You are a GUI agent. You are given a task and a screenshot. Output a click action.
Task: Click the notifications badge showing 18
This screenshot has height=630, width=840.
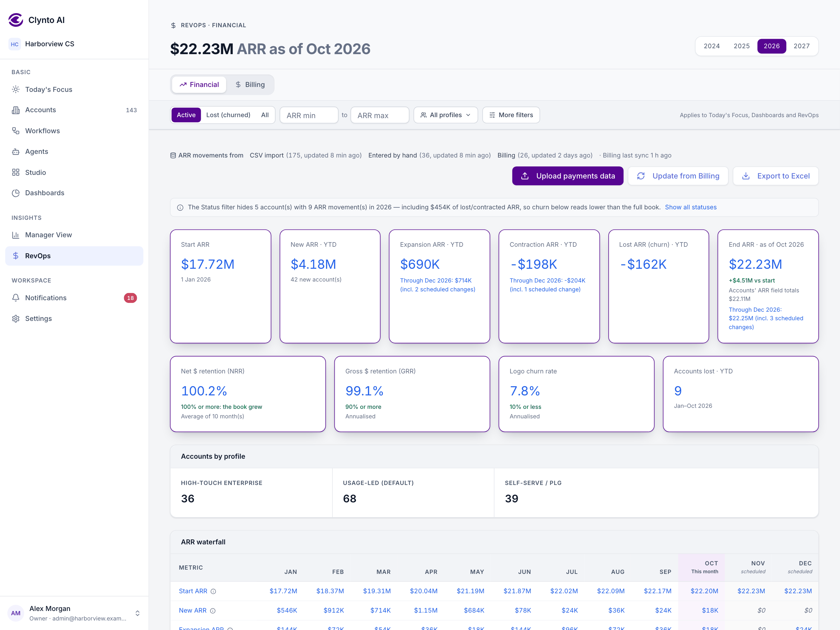[130, 298]
